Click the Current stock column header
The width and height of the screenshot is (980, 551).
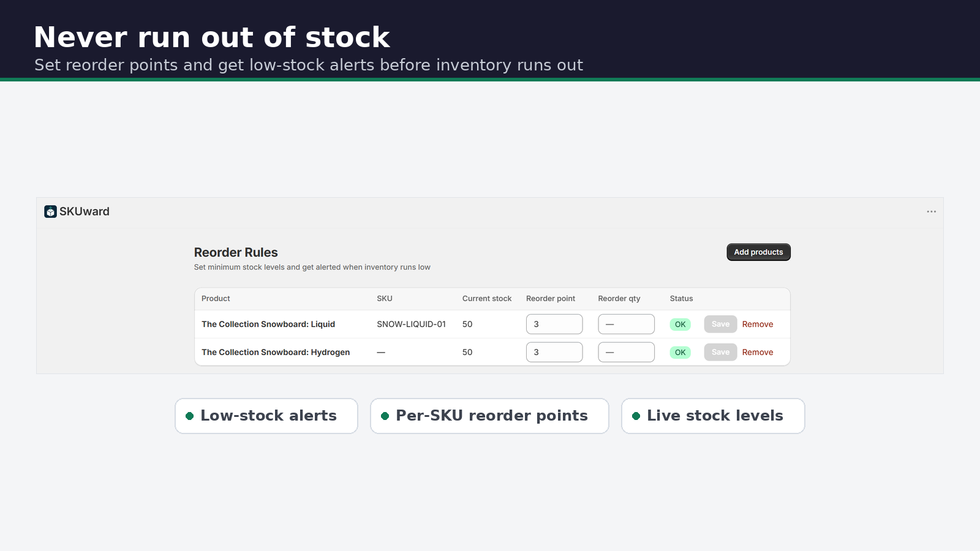[x=487, y=299]
